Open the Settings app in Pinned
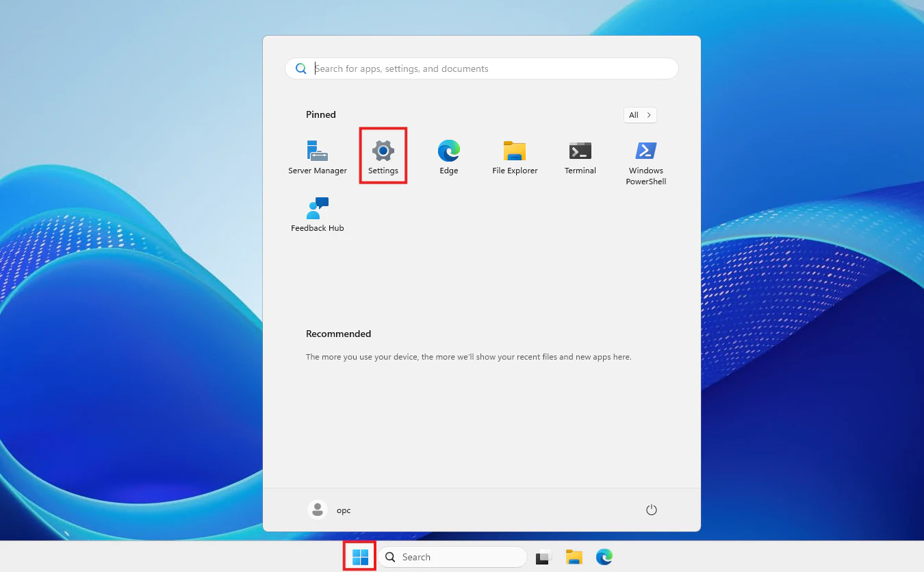 tap(383, 157)
